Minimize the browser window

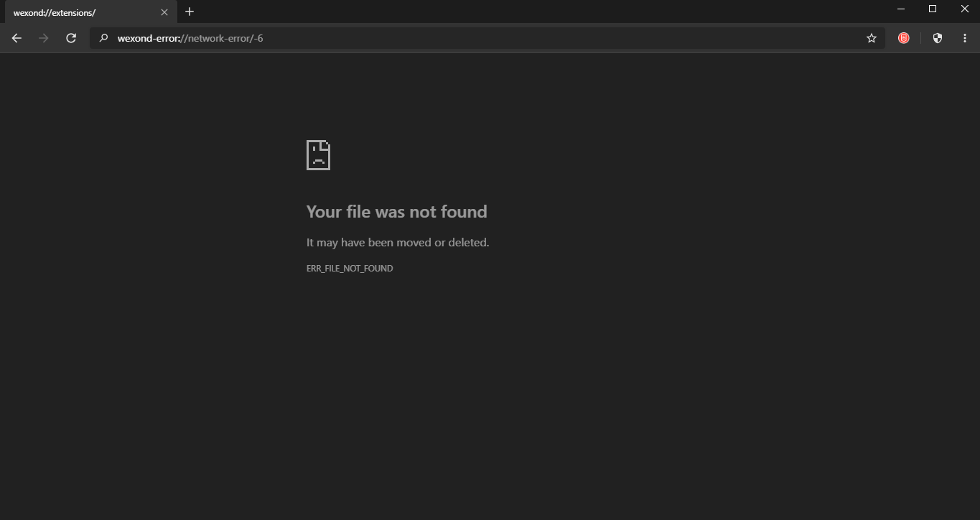pyautogui.click(x=900, y=9)
